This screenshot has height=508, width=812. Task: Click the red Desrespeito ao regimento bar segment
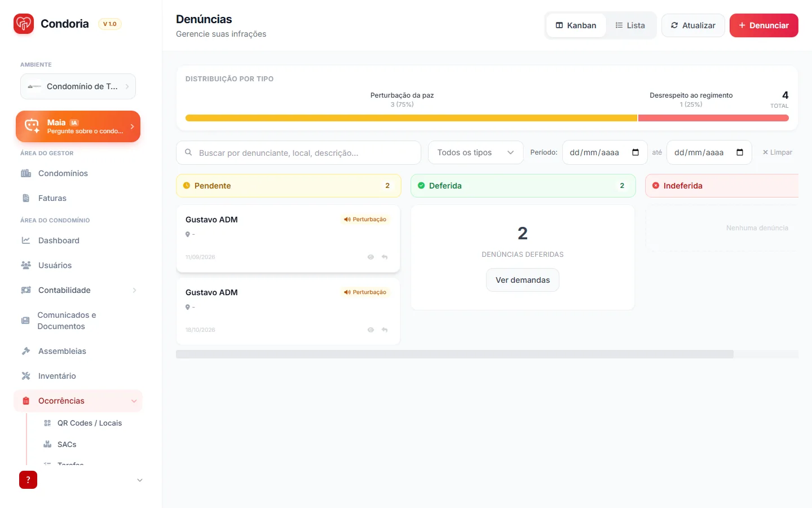(713, 118)
